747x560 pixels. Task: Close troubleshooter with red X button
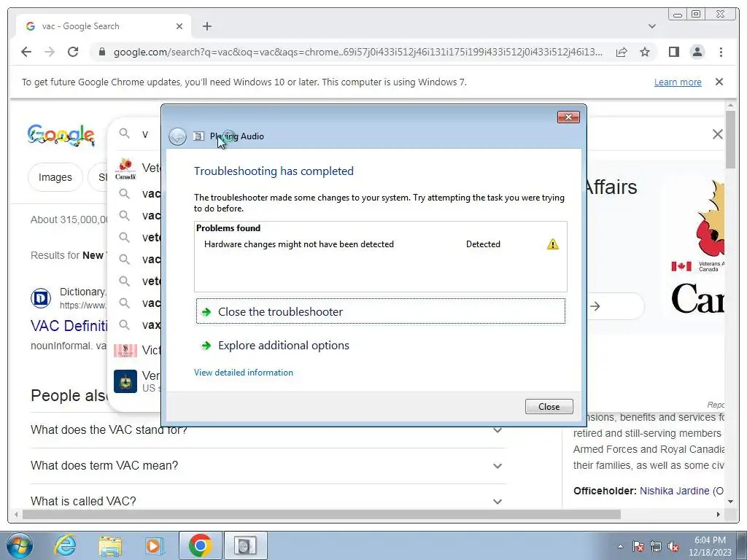tap(568, 117)
